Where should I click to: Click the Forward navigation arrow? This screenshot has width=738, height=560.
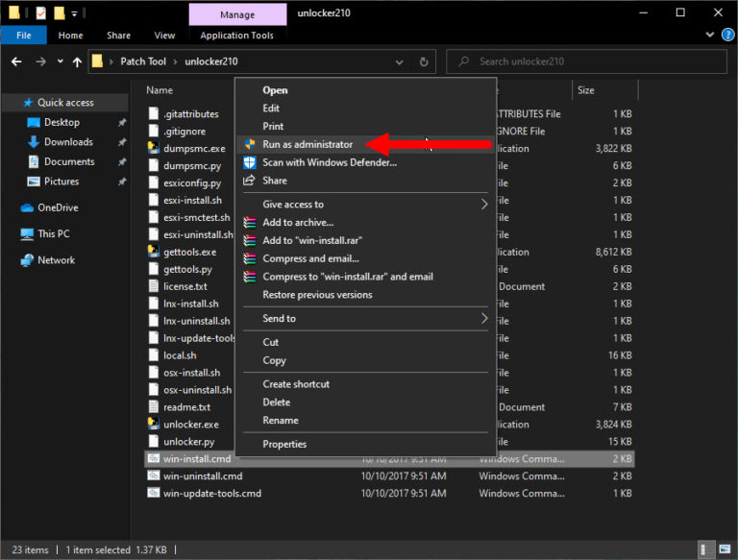[41, 61]
